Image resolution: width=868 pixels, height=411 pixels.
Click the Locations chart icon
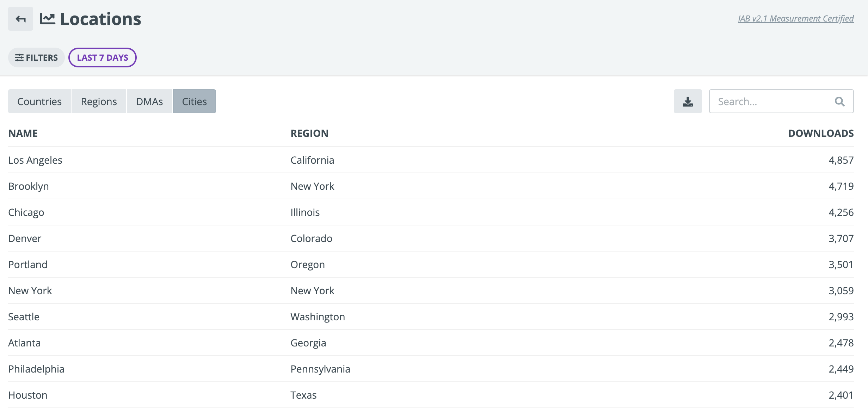click(48, 19)
